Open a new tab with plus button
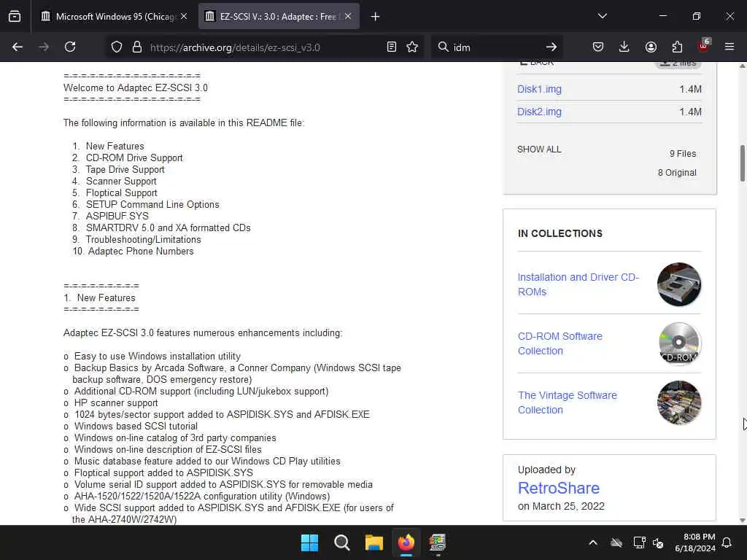 pyautogui.click(x=376, y=17)
